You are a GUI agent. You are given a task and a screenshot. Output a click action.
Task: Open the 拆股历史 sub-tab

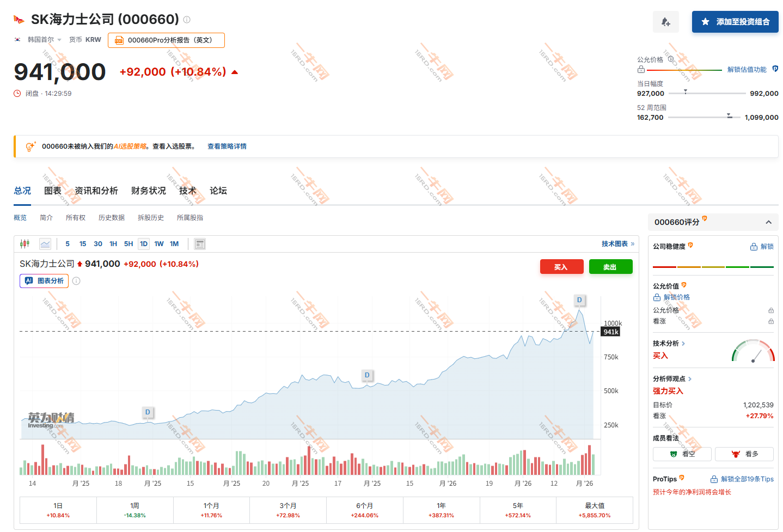[151, 218]
